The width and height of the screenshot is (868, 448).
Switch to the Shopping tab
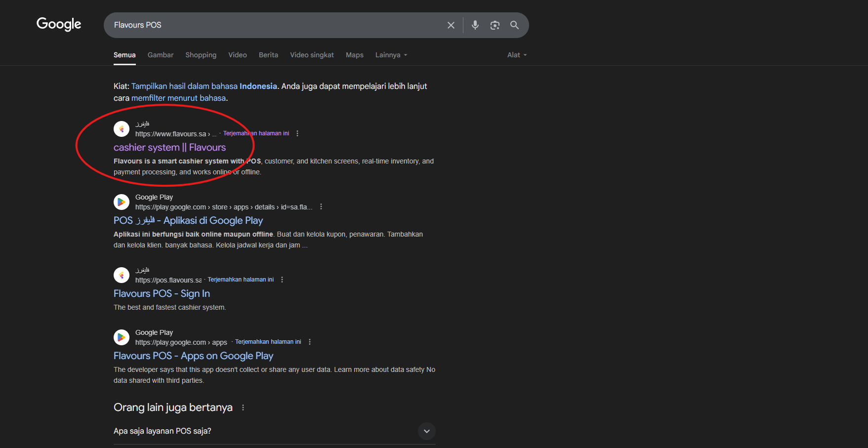pyautogui.click(x=201, y=55)
